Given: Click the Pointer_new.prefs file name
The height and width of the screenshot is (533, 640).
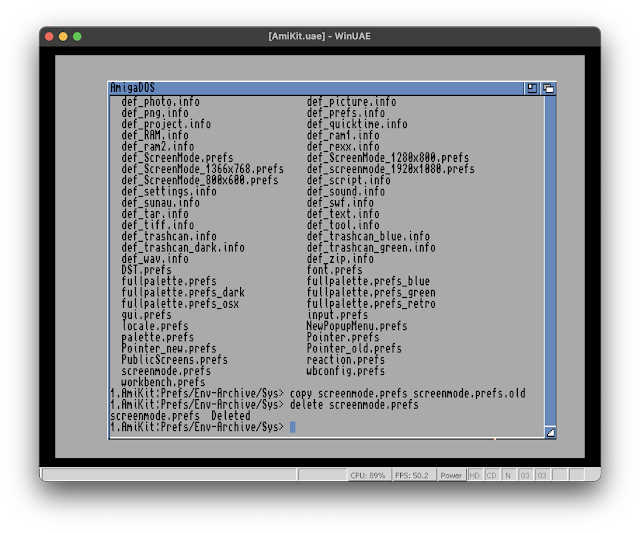Looking at the screenshot, I should pyautogui.click(x=169, y=349).
